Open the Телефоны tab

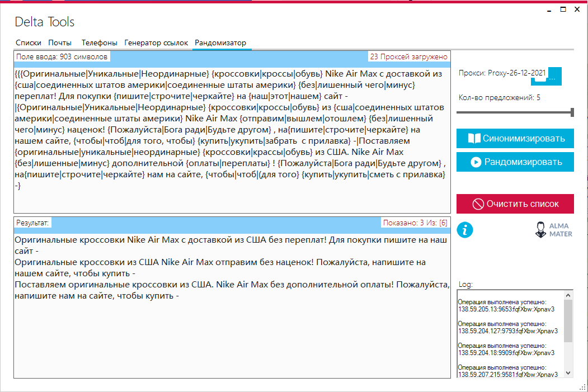pyautogui.click(x=100, y=42)
